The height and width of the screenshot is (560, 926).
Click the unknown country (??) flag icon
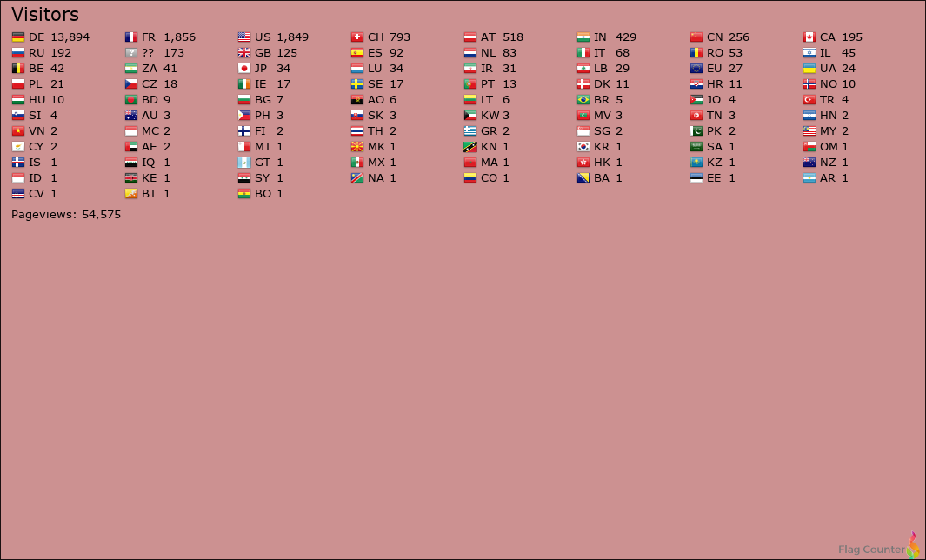[x=130, y=53]
